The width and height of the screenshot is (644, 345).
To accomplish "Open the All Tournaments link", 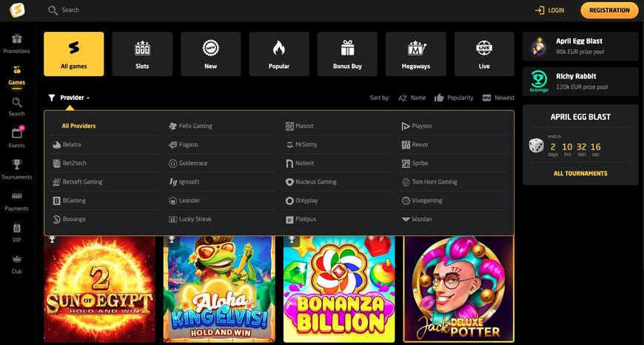I will tap(580, 173).
